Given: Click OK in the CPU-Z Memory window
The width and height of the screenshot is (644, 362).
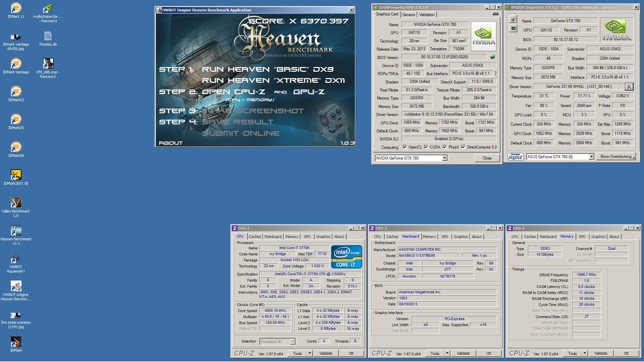Looking at the screenshot, I should (x=626, y=353).
